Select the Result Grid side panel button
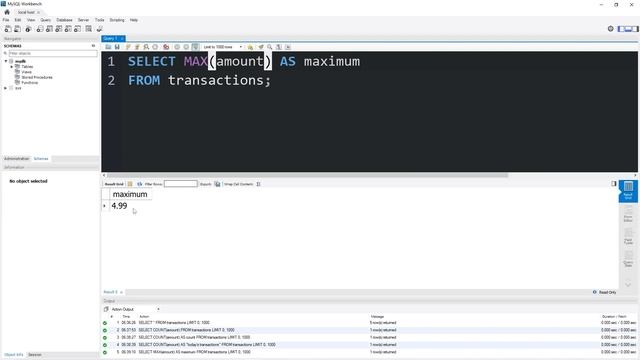 coord(628,191)
